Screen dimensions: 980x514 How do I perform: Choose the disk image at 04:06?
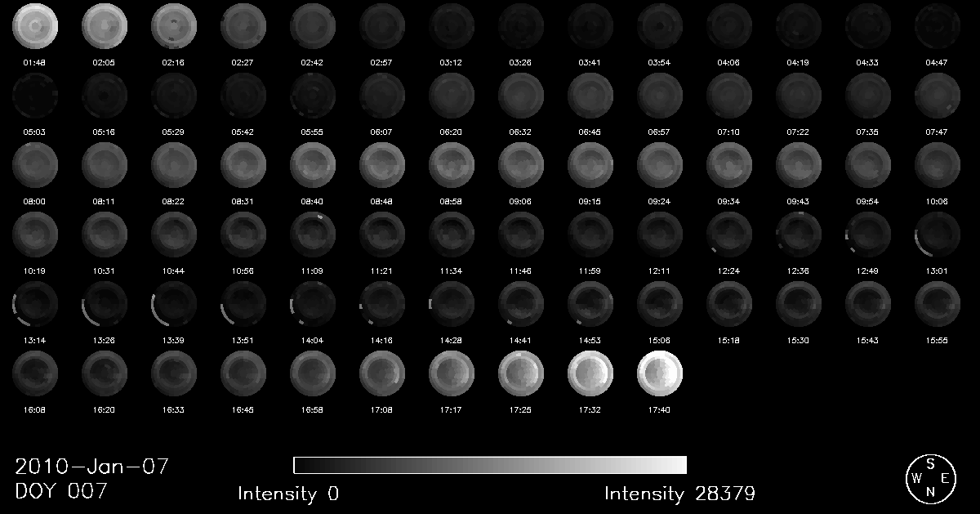tap(728, 26)
